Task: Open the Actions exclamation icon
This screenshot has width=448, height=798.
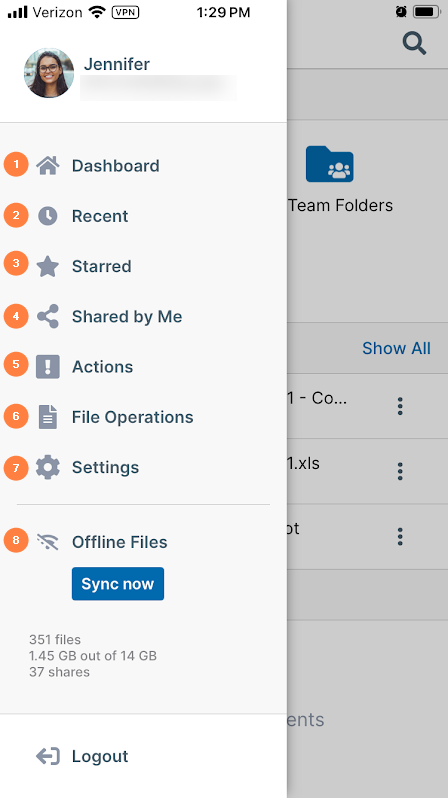Action: pyautogui.click(x=48, y=366)
